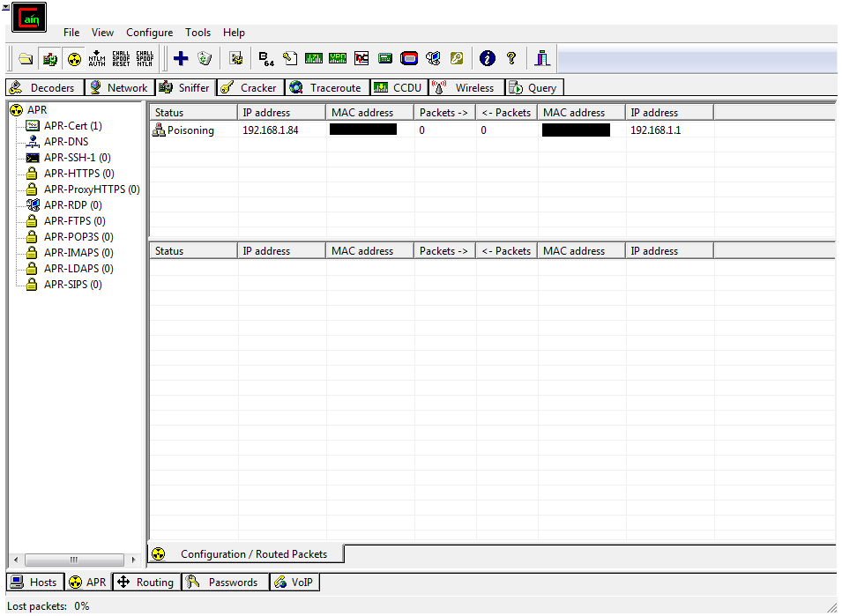
Task: Open the folder icon to load a file
Action: pyautogui.click(x=25, y=58)
